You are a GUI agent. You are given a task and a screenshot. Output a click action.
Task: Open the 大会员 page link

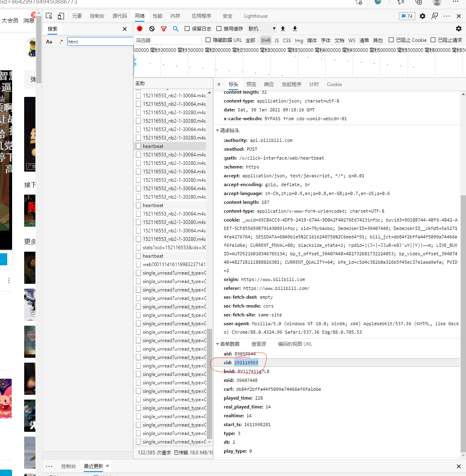(10, 21)
